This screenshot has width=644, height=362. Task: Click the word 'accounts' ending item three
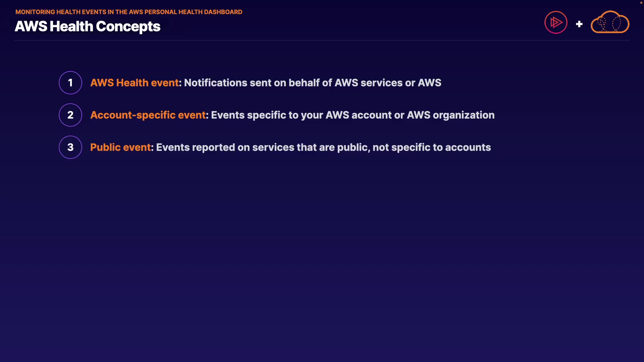coord(468,147)
